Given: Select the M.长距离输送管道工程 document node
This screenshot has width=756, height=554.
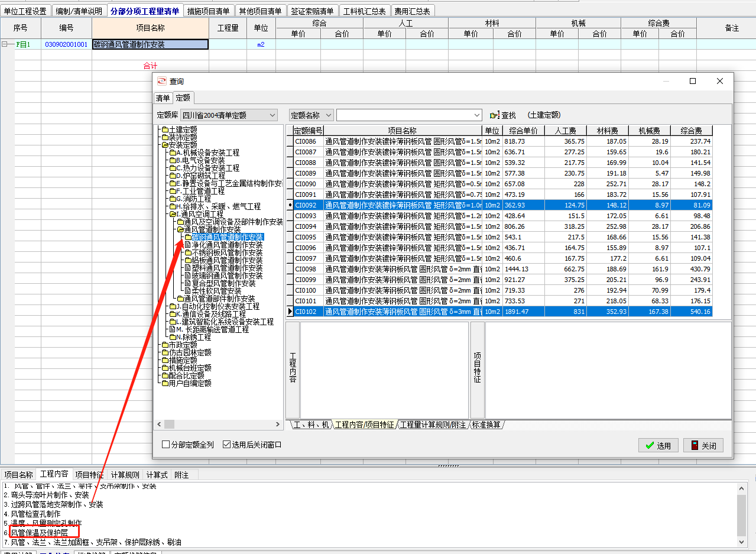Looking at the screenshot, I should coord(212,329).
